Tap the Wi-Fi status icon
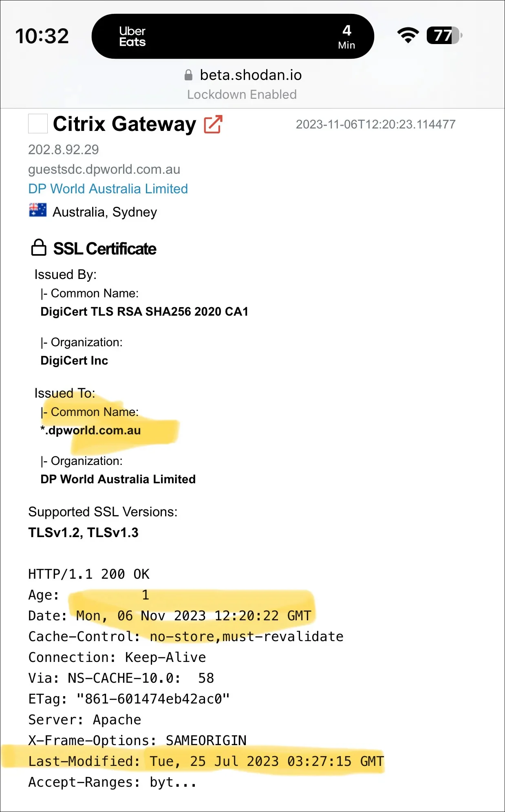The image size is (505, 812). click(408, 35)
